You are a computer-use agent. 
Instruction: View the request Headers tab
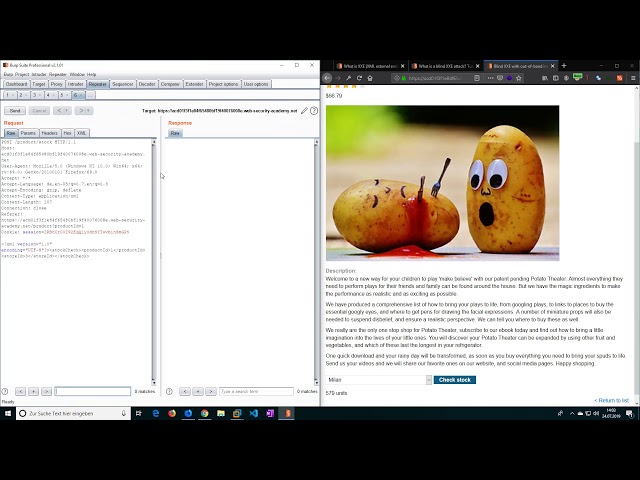point(49,133)
